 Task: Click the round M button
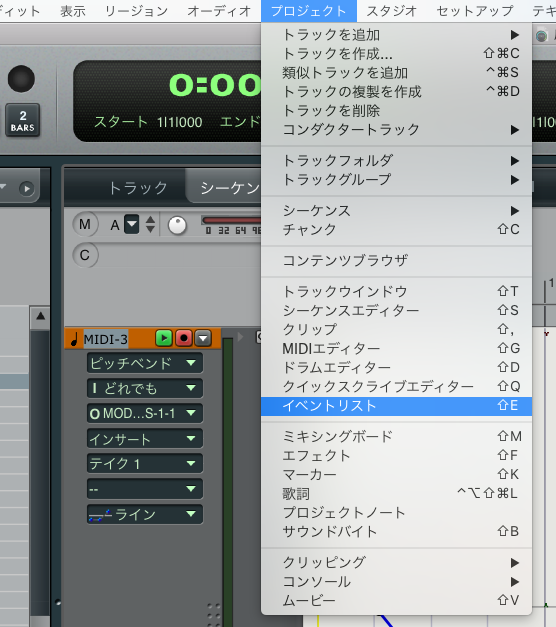point(85,224)
